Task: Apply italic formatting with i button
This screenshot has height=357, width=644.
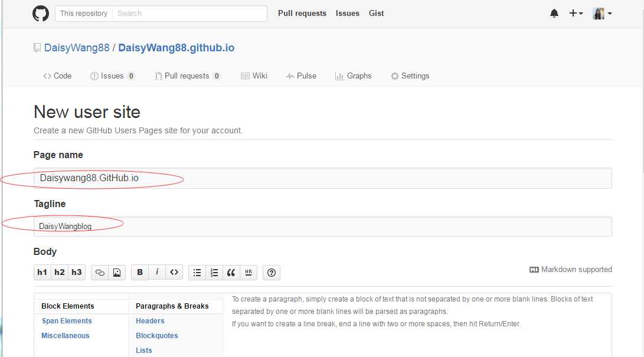Action: click(157, 273)
